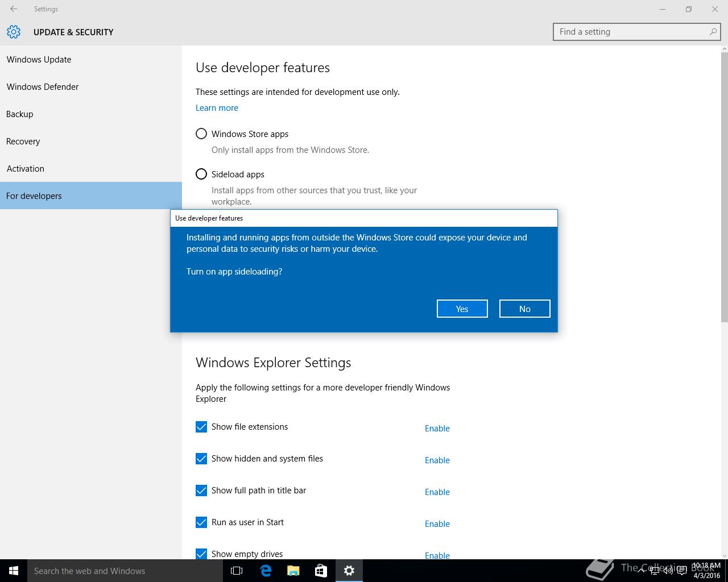This screenshot has width=728, height=582.
Task: Click the Settings gear icon on taskbar
Action: pos(349,571)
